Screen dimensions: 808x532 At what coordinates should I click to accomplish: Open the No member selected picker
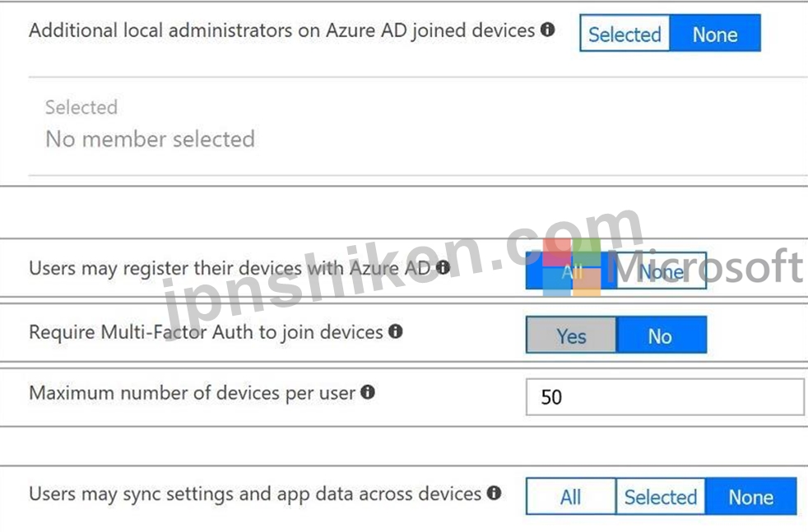pyautogui.click(x=150, y=139)
